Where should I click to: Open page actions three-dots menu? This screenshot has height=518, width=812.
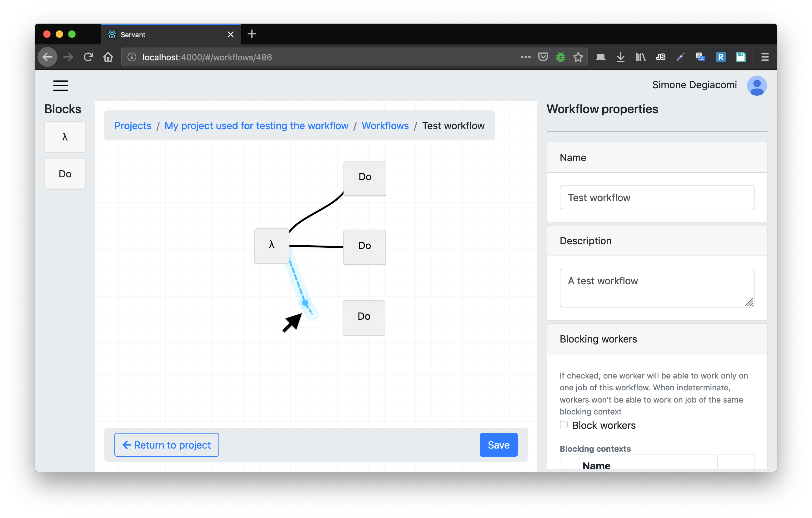(525, 57)
